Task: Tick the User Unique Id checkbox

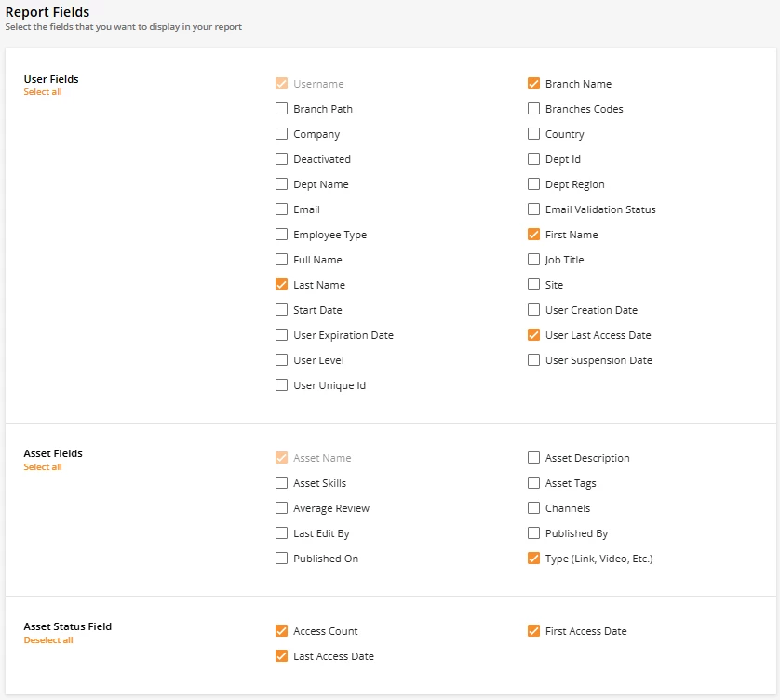Action: (282, 385)
